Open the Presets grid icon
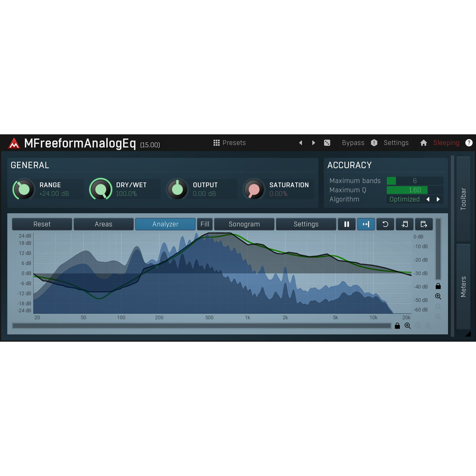The height and width of the screenshot is (476, 476). pos(216,143)
